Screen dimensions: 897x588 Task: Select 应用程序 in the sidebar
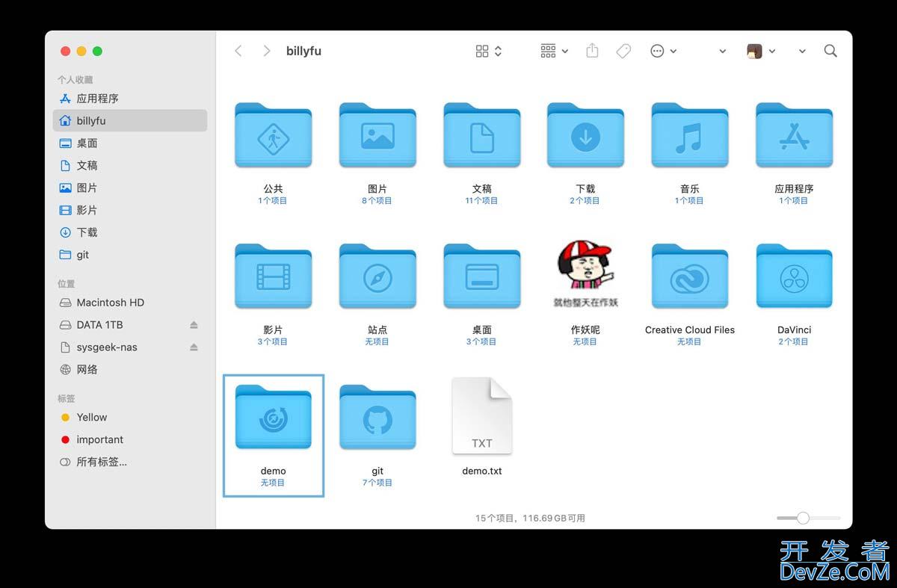tap(130, 99)
